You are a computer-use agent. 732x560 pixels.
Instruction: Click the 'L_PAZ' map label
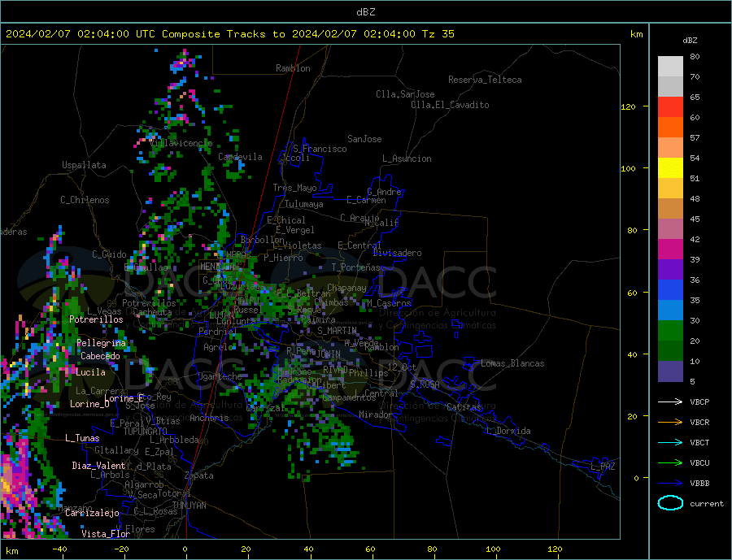click(x=603, y=467)
